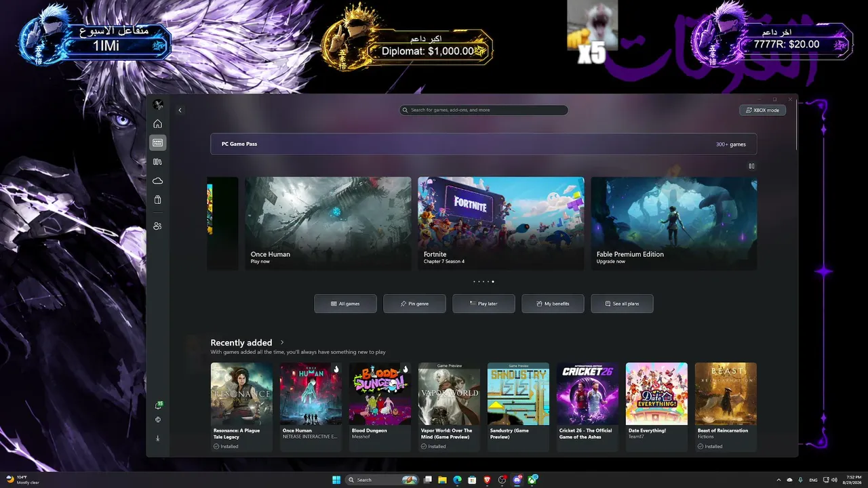Open Task View on the taskbar
The image size is (868, 488).
pos(427,480)
